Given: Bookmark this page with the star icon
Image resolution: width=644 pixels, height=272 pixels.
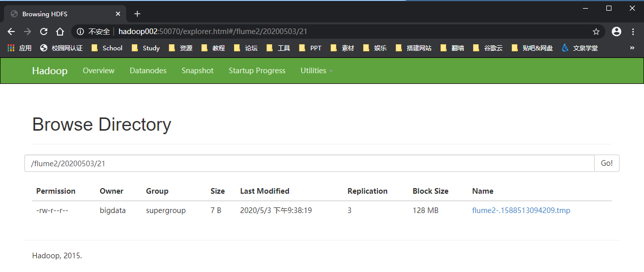Looking at the screenshot, I should (596, 32).
